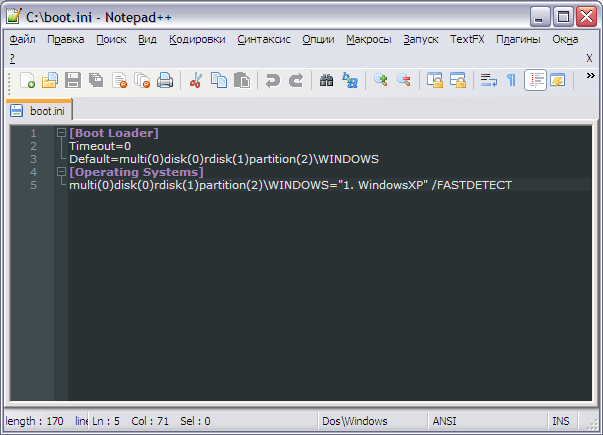Maximize the Notepad++ window
This screenshot has height=435, width=603.
563,17
